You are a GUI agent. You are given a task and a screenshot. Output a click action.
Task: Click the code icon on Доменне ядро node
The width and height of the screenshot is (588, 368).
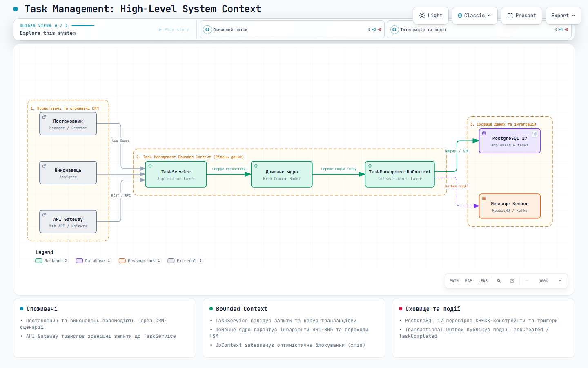pos(256,166)
